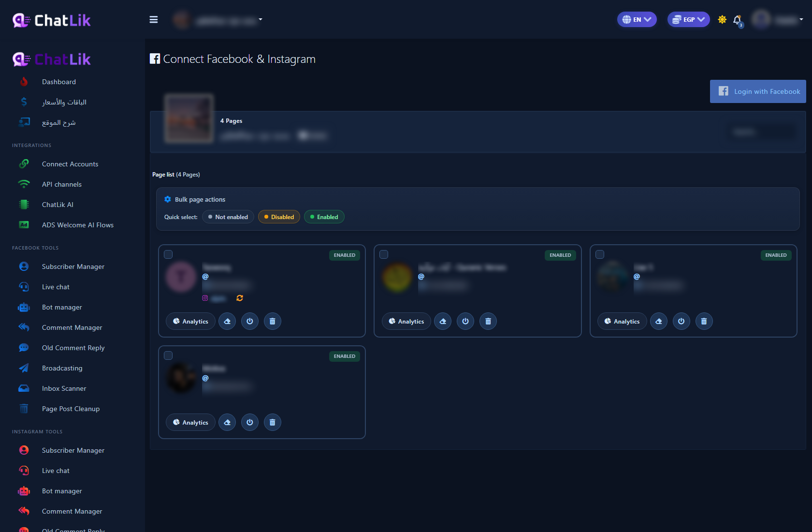
Task: Quick select Disabled pages
Action: 279,217
